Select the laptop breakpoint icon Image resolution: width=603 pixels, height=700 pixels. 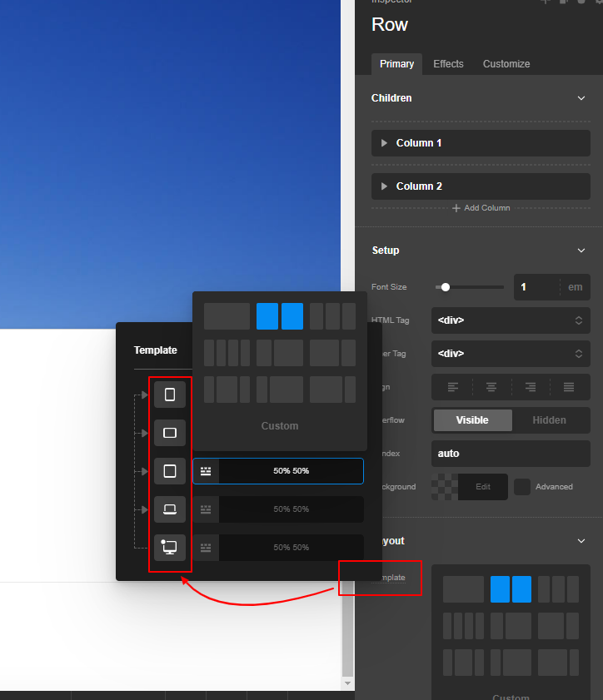coord(170,509)
